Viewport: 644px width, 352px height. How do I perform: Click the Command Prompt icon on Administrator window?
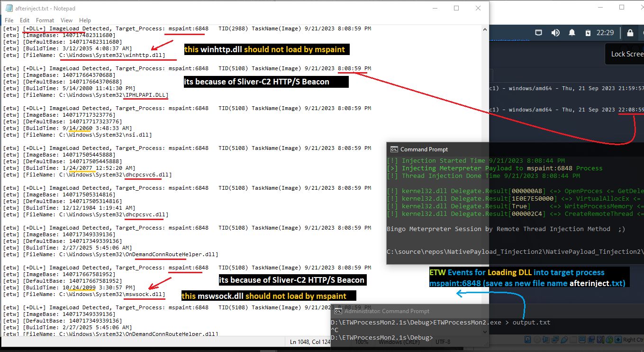pos(337,311)
